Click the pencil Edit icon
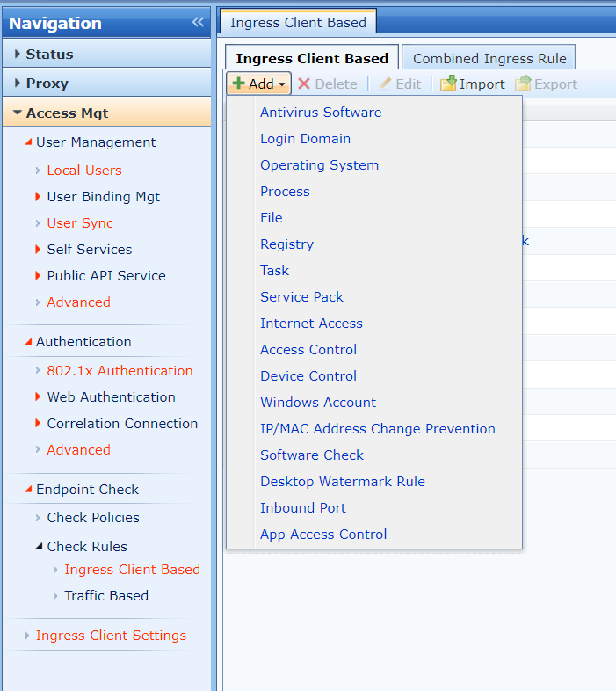 (385, 84)
